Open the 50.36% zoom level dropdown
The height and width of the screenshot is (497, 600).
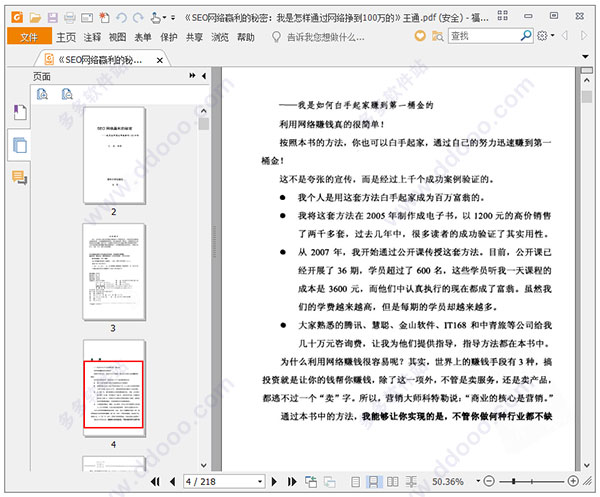(478, 481)
